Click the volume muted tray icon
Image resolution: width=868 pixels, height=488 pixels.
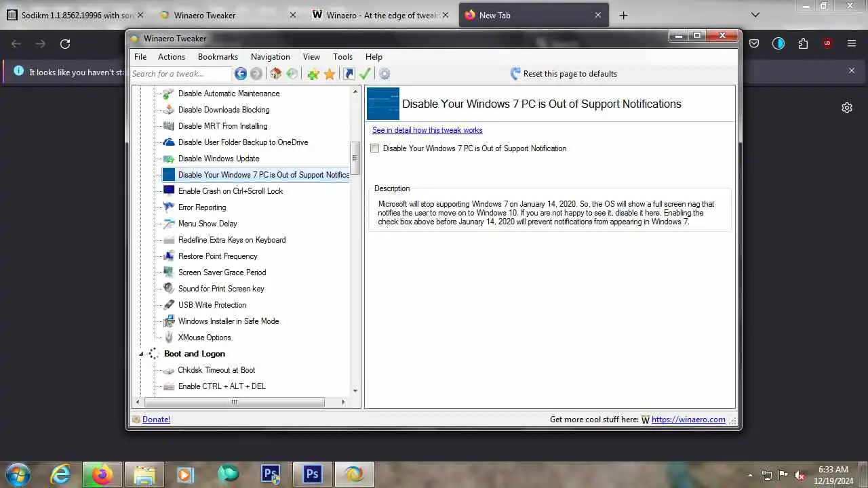(x=800, y=475)
